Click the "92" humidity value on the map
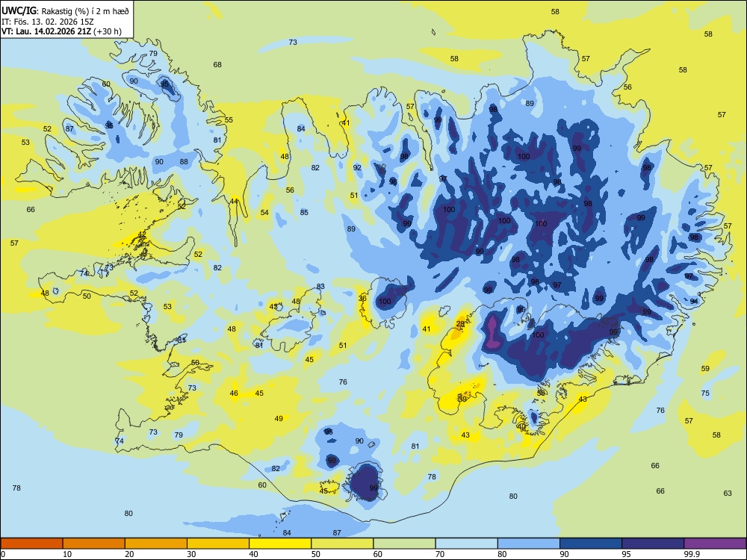Viewport: 747px width, 560px height. point(357,167)
